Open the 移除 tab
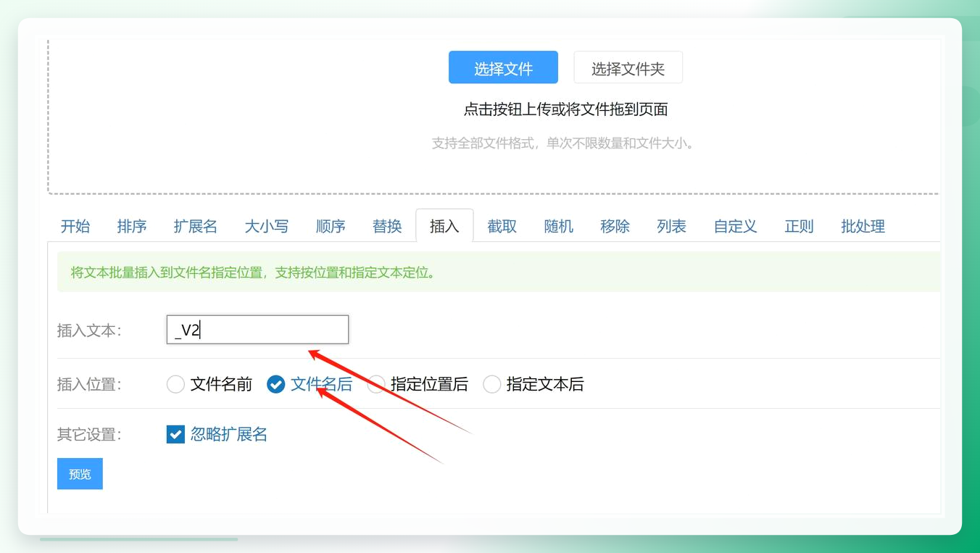The height and width of the screenshot is (553, 980). pyautogui.click(x=615, y=226)
